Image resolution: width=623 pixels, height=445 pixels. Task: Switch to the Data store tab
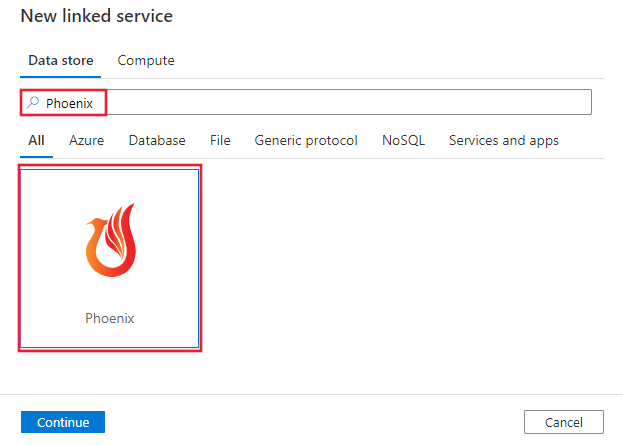click(61, 61)
